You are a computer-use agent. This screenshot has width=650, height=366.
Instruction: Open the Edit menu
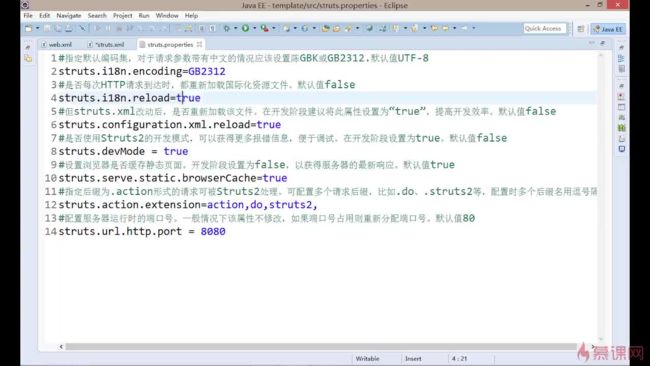coord(44,16)
